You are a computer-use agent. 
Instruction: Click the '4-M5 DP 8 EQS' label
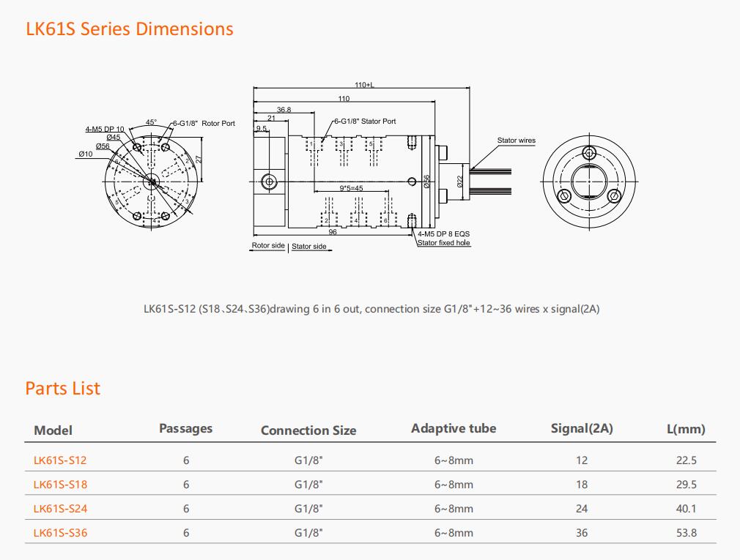443,234
